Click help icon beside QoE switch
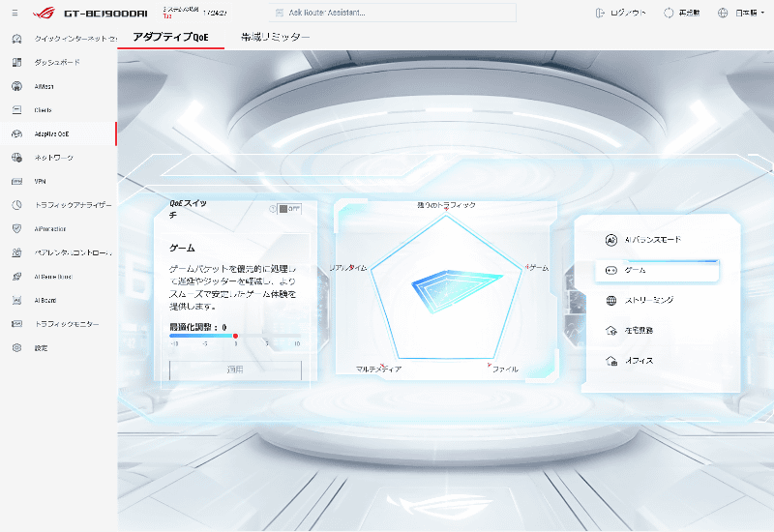This screenshot has height=532, width=774. tap(272, 209)
